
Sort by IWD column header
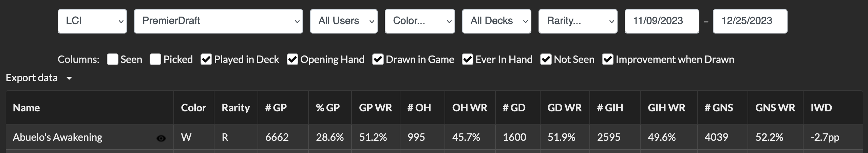[821, 108]
